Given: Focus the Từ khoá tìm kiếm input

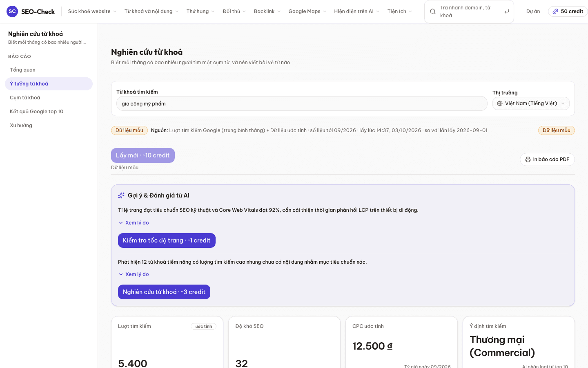Looking at the screenshot, I should (302, 103).
